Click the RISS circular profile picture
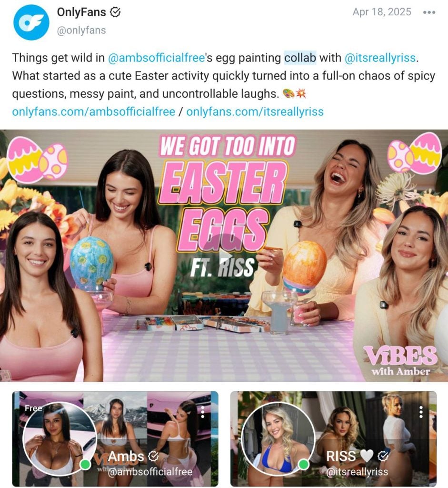Viewport: 448px width, 488px height. [x=278, y=439]
